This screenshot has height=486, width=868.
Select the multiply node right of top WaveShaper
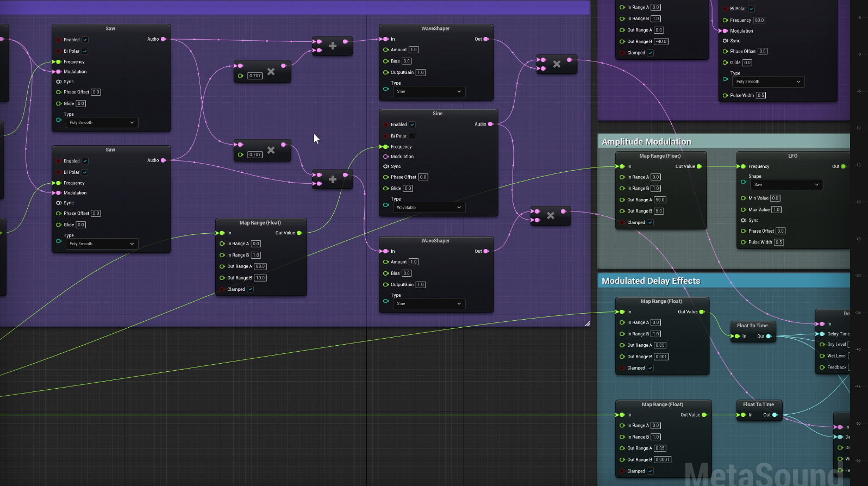pyautogui.click(x=557, y=64)
